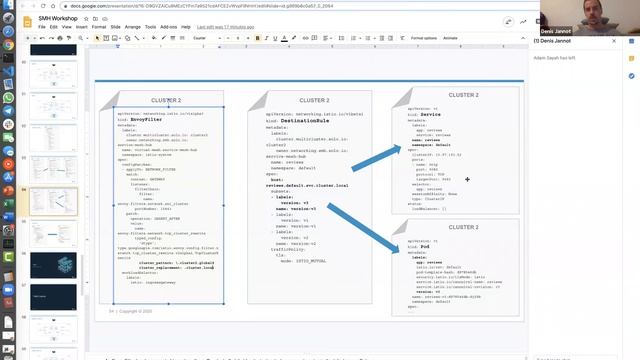Star the SMH Workshop presentation

tap(86, 19)
